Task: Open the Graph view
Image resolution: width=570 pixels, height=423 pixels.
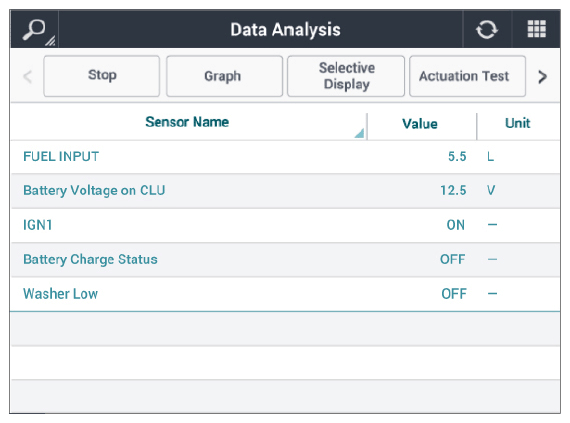Action: (224, 76)
